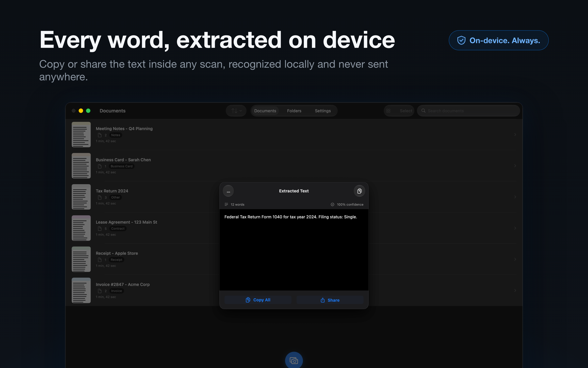588x368 pixels.
Task: Expand the Business Card row chevron
Action: tap(515, 166)
